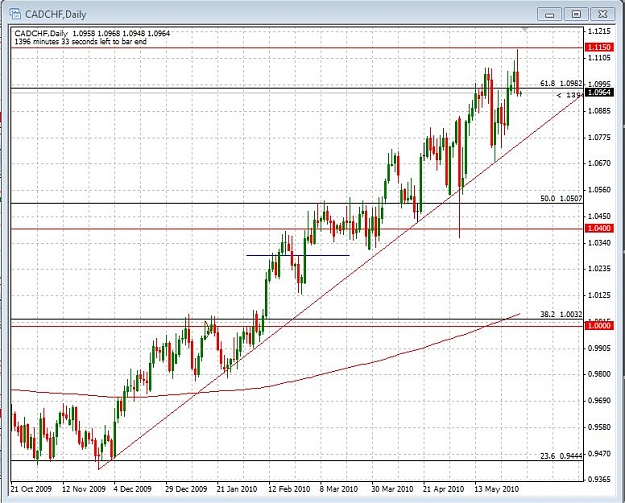This screenshot has width=625, height=503.
Task: Click the 0.9690 price axis label
Action: pos(599,401)
